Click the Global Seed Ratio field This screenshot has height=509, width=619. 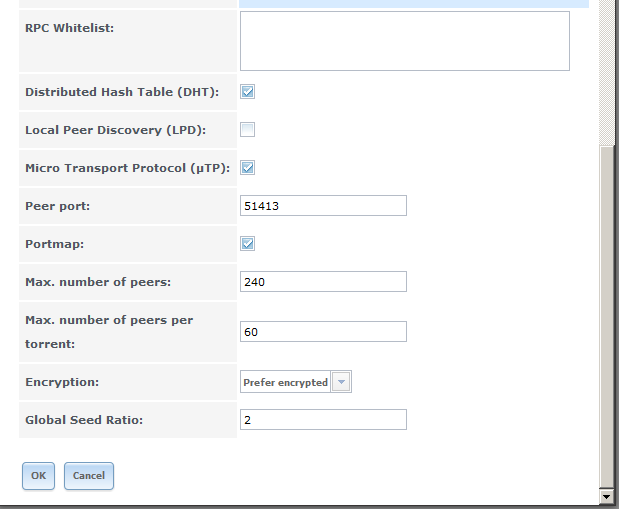pyautogui.click(x=323, y=420)
